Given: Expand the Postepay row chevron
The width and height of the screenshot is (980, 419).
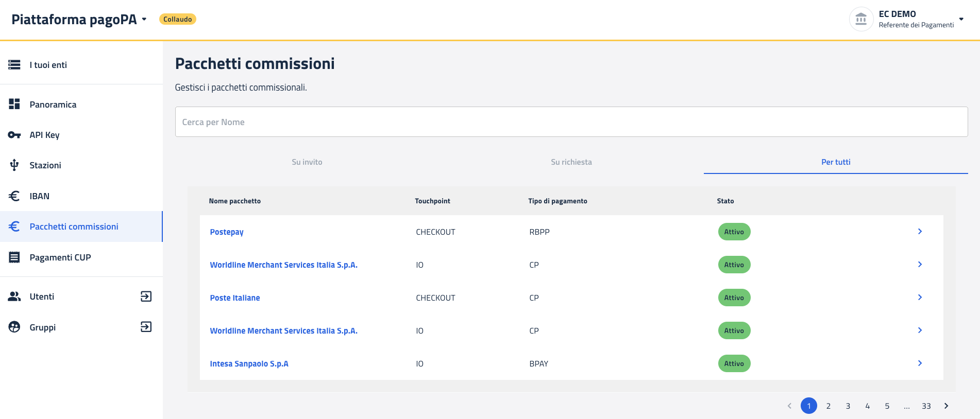Looking at the screenshot, I should click(x=920, y=232).
